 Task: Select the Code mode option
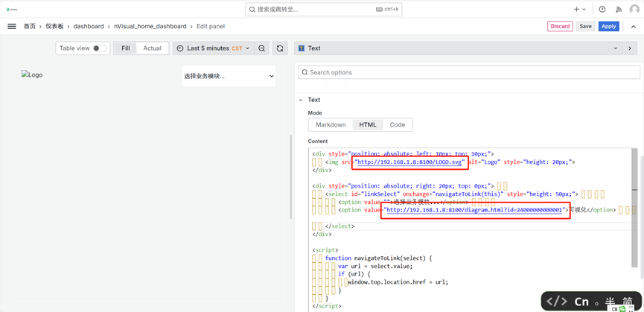[x=398, y=125]
